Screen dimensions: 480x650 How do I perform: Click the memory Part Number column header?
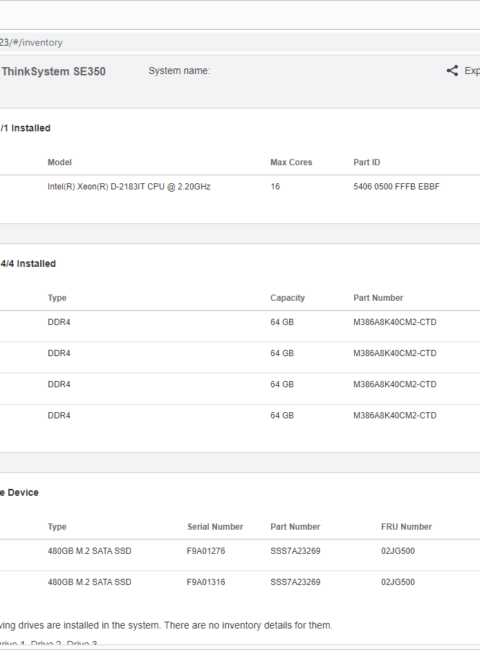(x=378, y=298)
